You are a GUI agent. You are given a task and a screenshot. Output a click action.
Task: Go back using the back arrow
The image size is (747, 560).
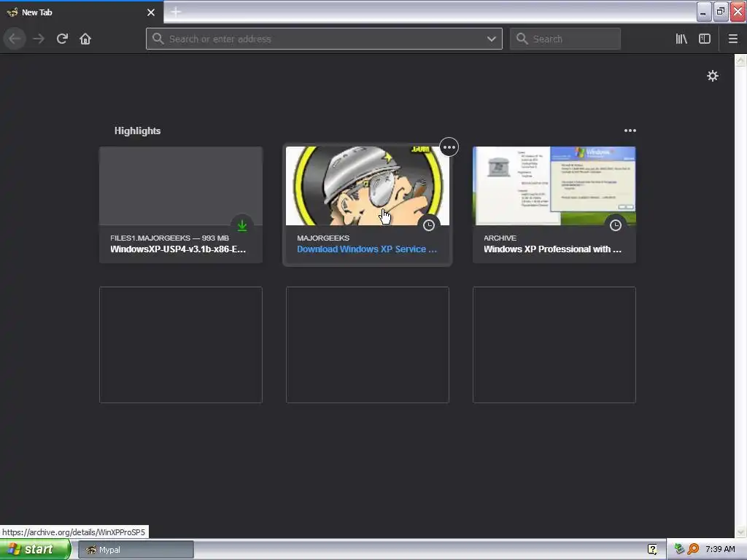click(15, 39)
